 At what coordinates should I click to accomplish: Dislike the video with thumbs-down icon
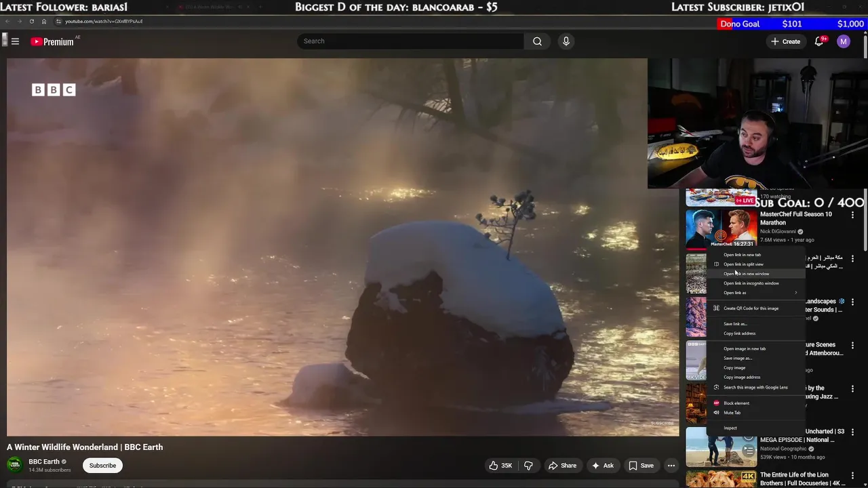pos(528,466)
